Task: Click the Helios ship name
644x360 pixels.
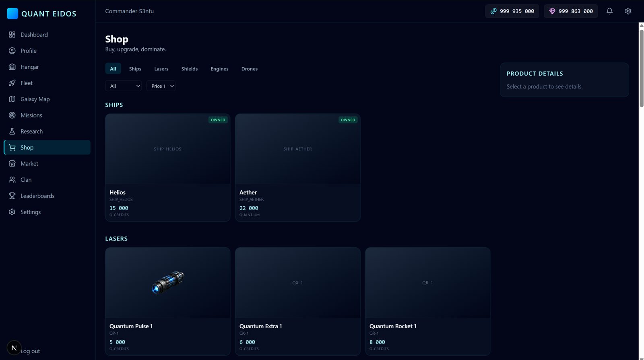Action: [118, 192]
